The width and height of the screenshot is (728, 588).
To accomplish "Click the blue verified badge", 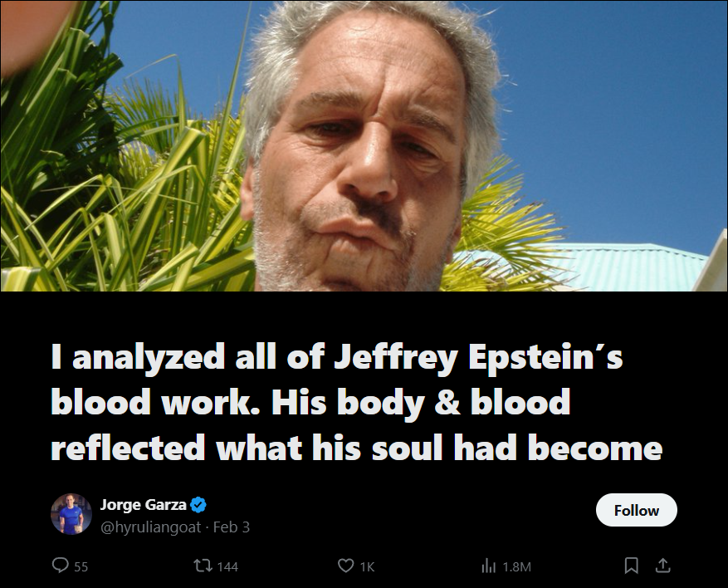I will (199, 504).
